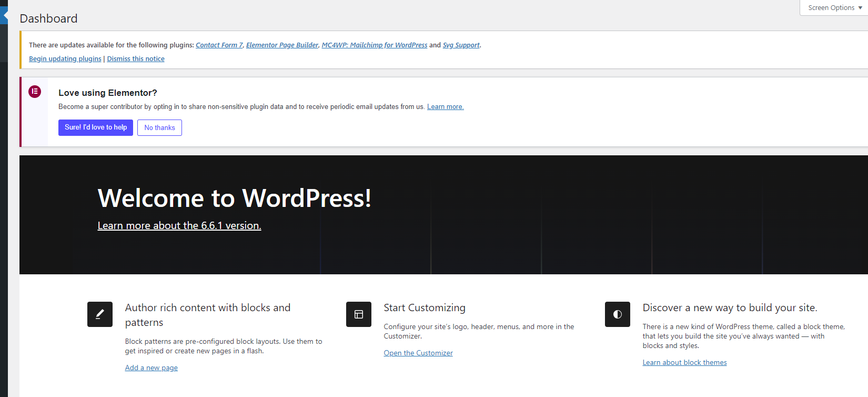
Task: Click the Welcome to WordPress! banner heading
Action: click(x=235, y=198)
